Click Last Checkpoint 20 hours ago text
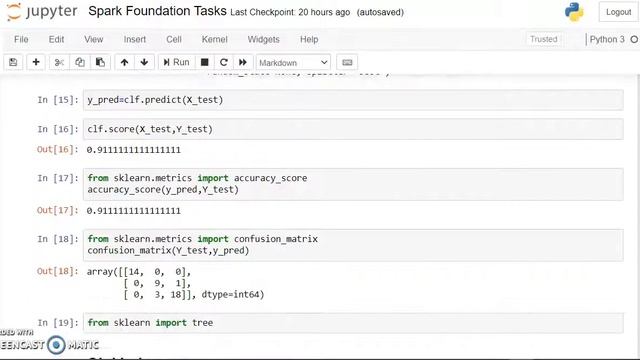 tap(290, 12)
